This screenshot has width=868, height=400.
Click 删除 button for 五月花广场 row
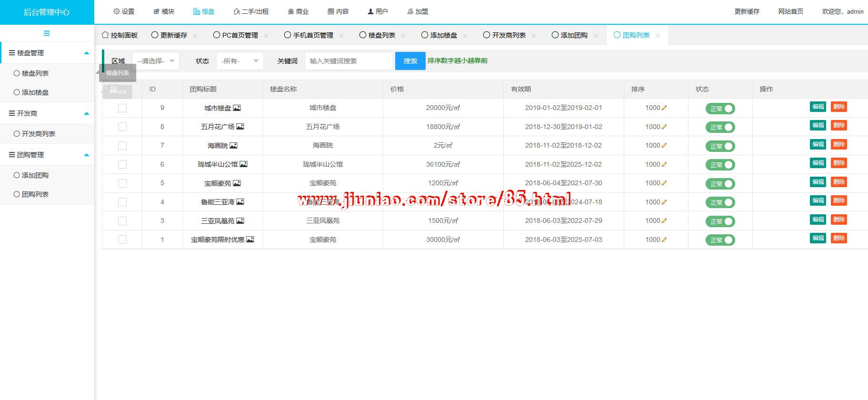coord(838,126)
